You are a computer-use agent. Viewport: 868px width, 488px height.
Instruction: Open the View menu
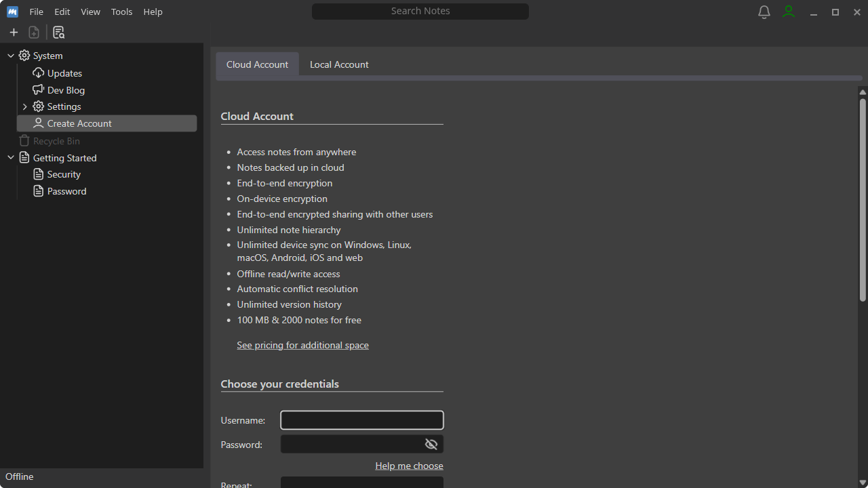[x=90, y=12]
